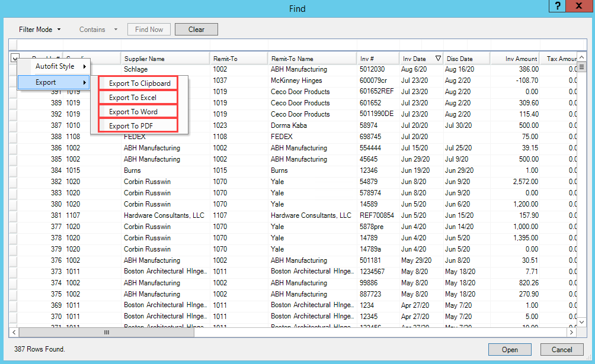Viewport: 595px width, 364px height.
Task: Click invoice number 1234567
Action: tap(372, 272)
